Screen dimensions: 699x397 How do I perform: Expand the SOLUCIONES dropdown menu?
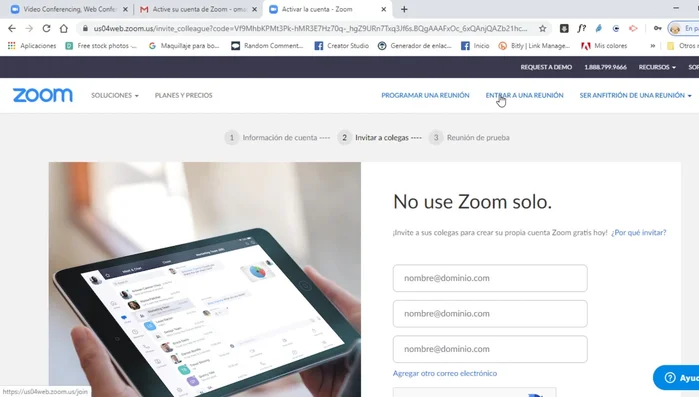pyautogui.click(x=115, y=95)
